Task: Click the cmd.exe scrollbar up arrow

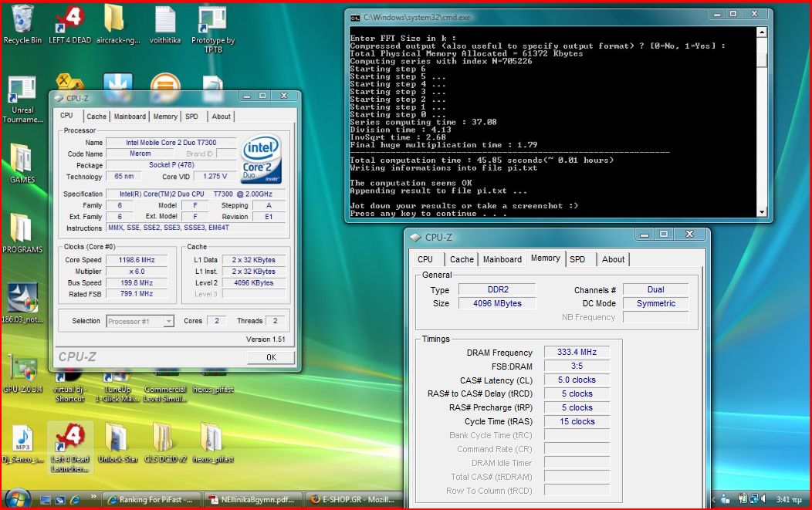Action: [x=761, y=32]
